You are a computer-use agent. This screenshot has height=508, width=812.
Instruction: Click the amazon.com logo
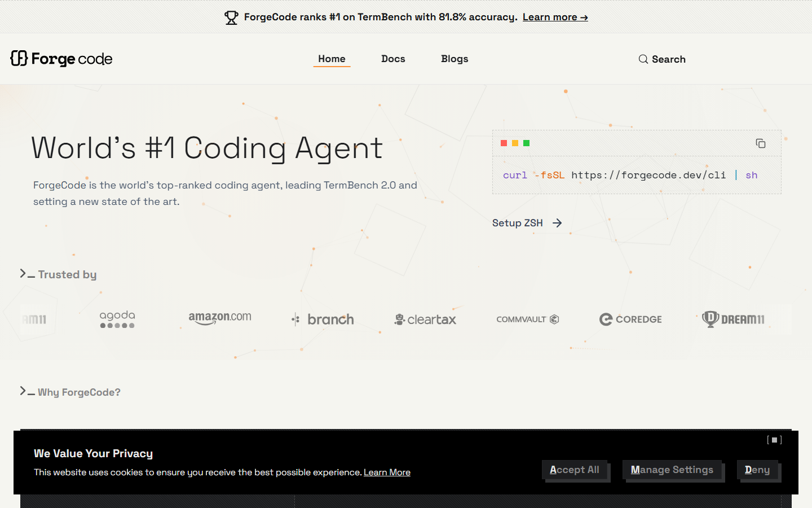click(219, 318)
